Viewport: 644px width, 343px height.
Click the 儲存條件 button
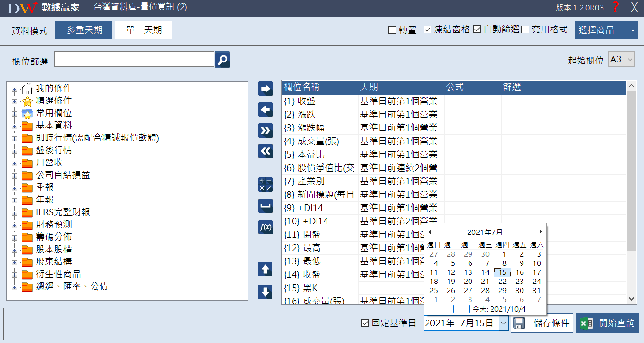click(542, 323)
